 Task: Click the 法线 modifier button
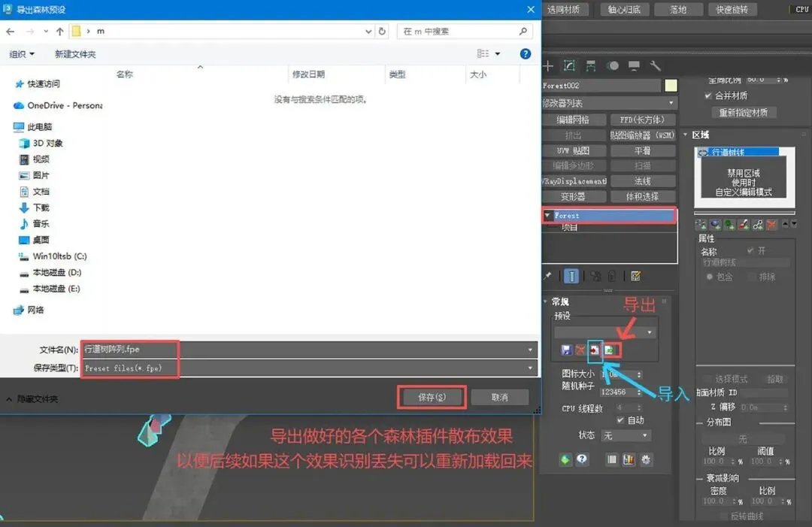[x=642, y=181]
